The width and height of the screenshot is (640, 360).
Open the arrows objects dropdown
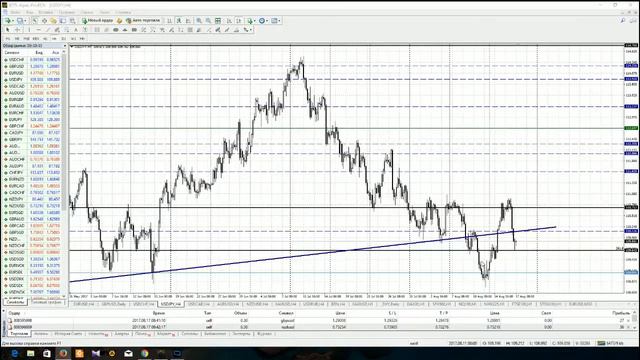point(251,30)
